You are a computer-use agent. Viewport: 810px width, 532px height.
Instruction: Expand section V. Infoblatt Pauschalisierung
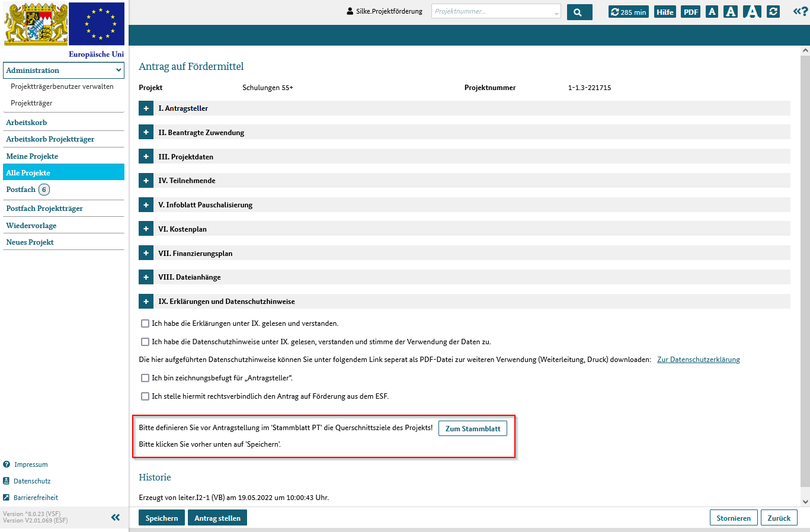coord(146,205)
